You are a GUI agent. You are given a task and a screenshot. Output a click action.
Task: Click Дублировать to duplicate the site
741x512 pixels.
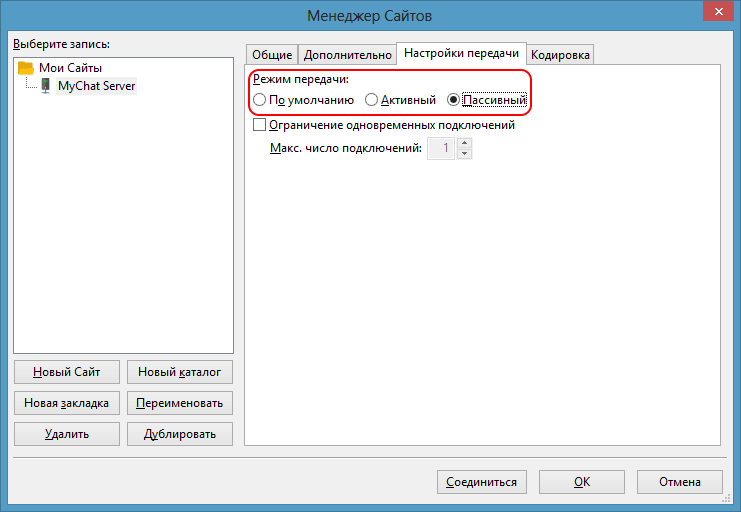[180, 434]
